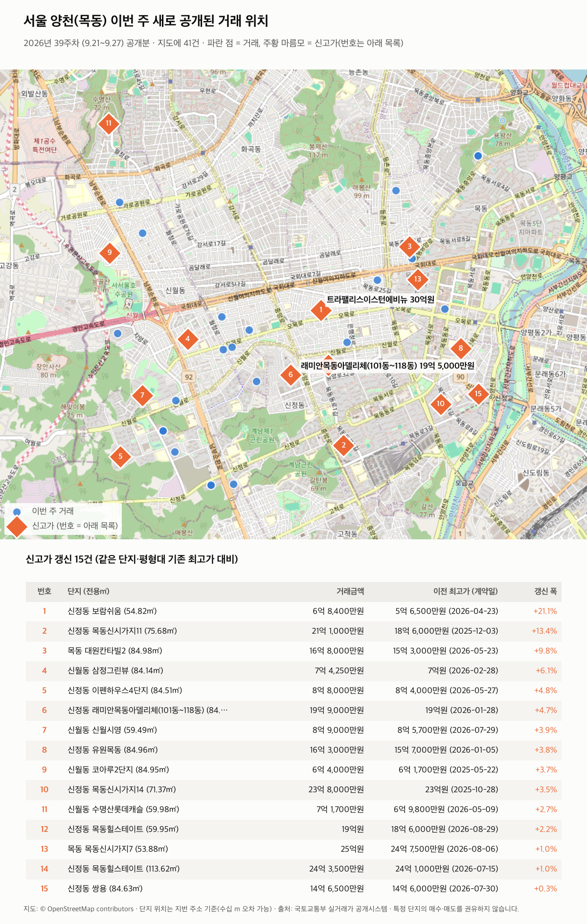
Task: Click the blue dot icon in the legend
Action: [x=17, y=511]
